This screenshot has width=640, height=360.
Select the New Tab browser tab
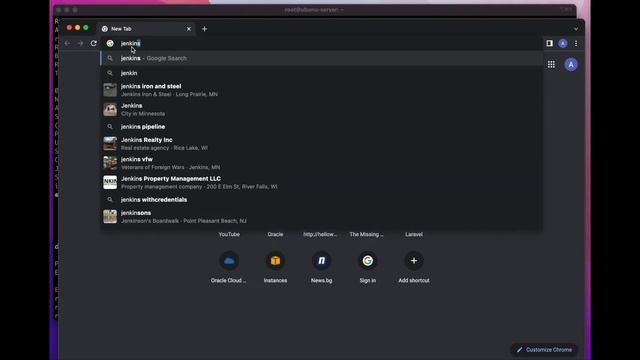click(146, 29)
